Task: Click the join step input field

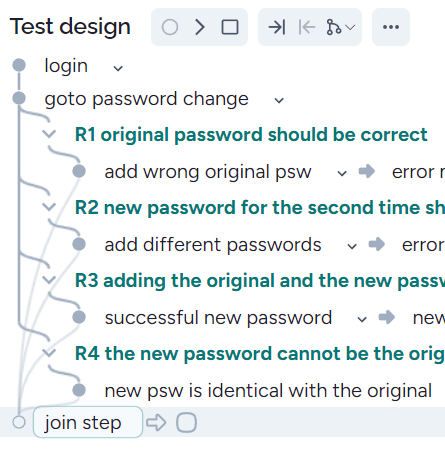Action: click(x=88, y=422)
